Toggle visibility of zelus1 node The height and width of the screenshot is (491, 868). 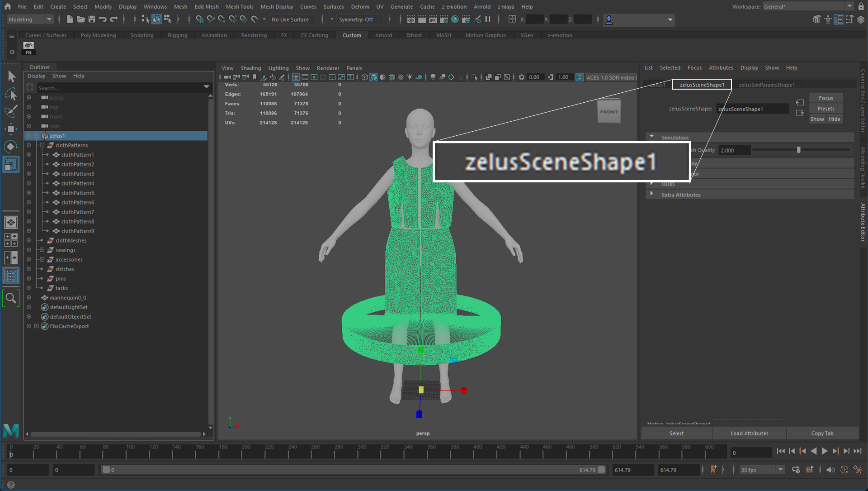click(x=29, y=136)
